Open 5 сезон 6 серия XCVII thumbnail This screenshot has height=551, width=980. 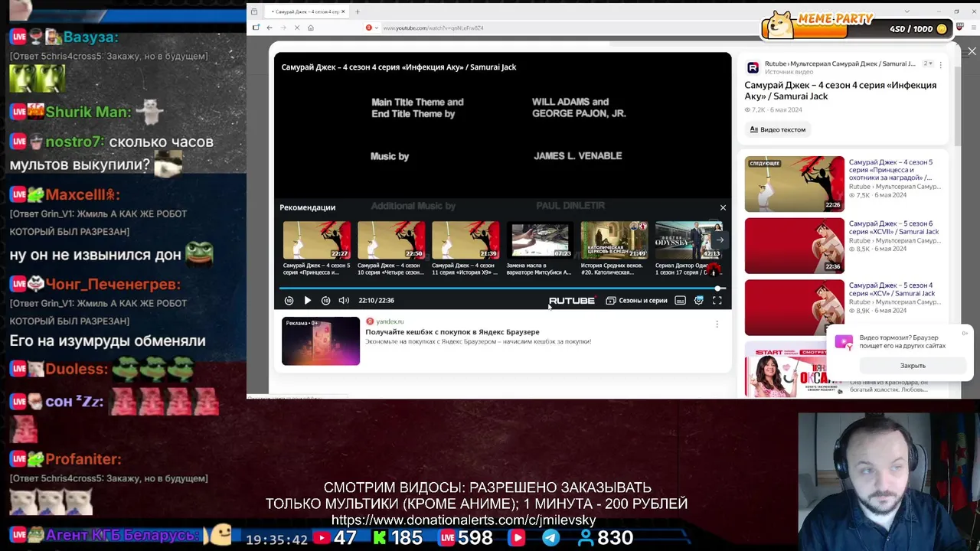click(x=795, y=246)
